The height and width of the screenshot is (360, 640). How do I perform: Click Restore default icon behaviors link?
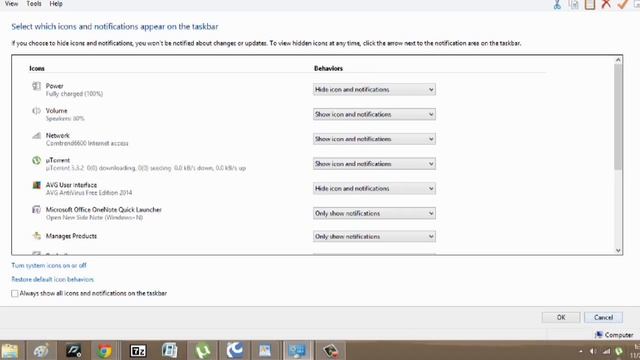(53, 279)
